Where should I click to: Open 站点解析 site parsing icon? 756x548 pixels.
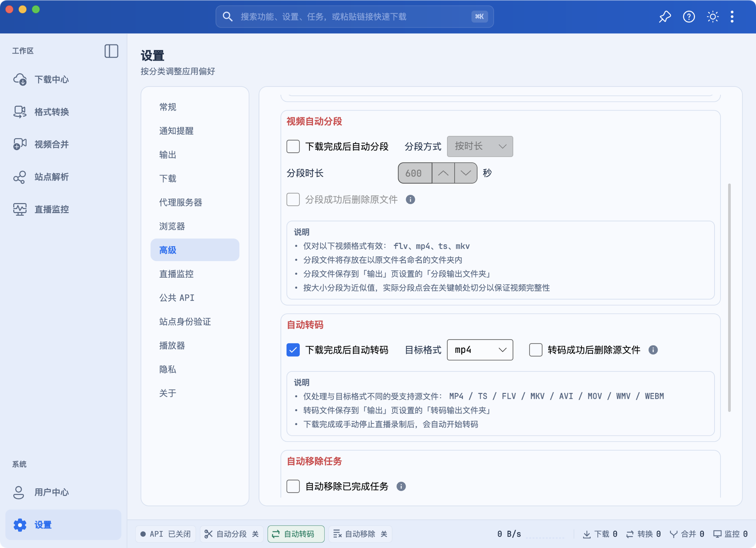pyautogui.click(x=20, y=177)
